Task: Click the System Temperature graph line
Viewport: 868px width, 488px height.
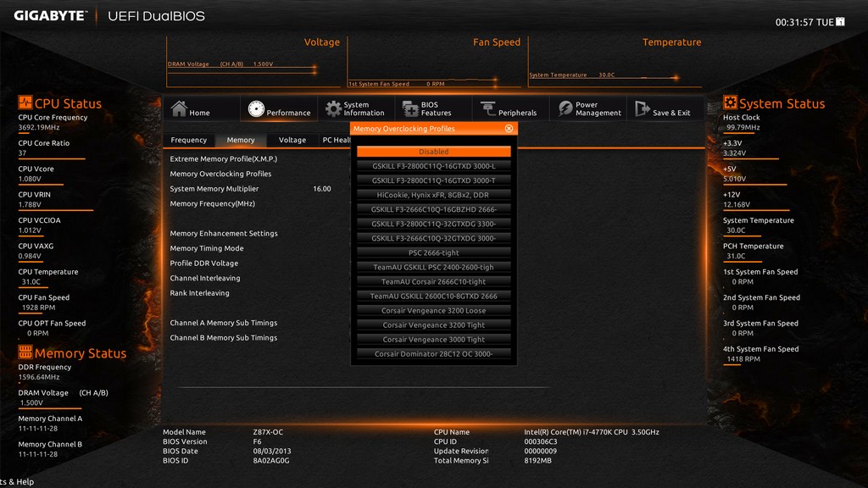Action: coord(604,77)
